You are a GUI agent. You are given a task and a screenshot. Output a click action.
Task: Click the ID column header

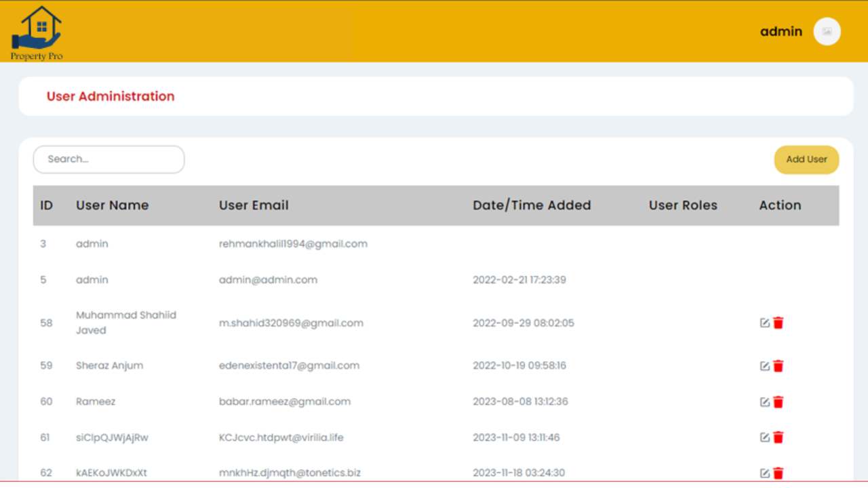tap(46, 205)
